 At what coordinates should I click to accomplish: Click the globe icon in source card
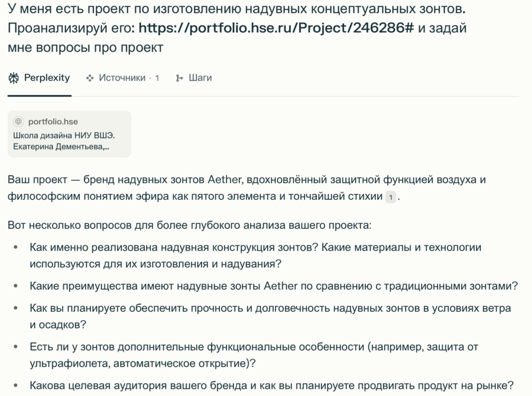(x=18, y=122)
